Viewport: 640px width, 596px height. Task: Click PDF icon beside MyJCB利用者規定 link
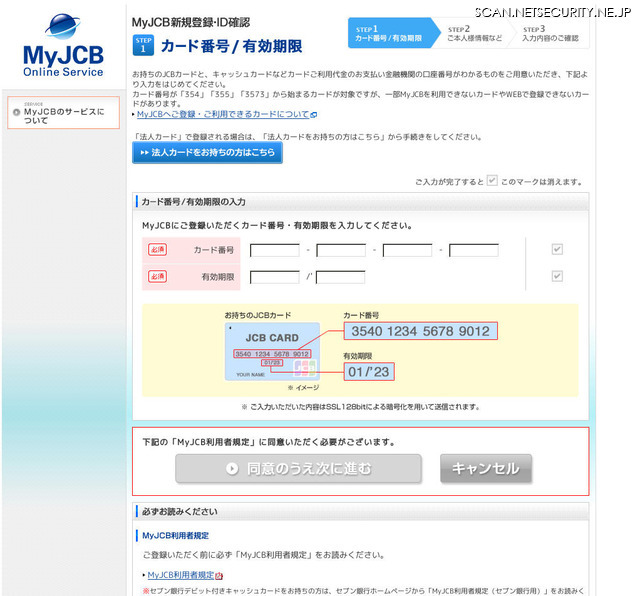pos(219,576)
